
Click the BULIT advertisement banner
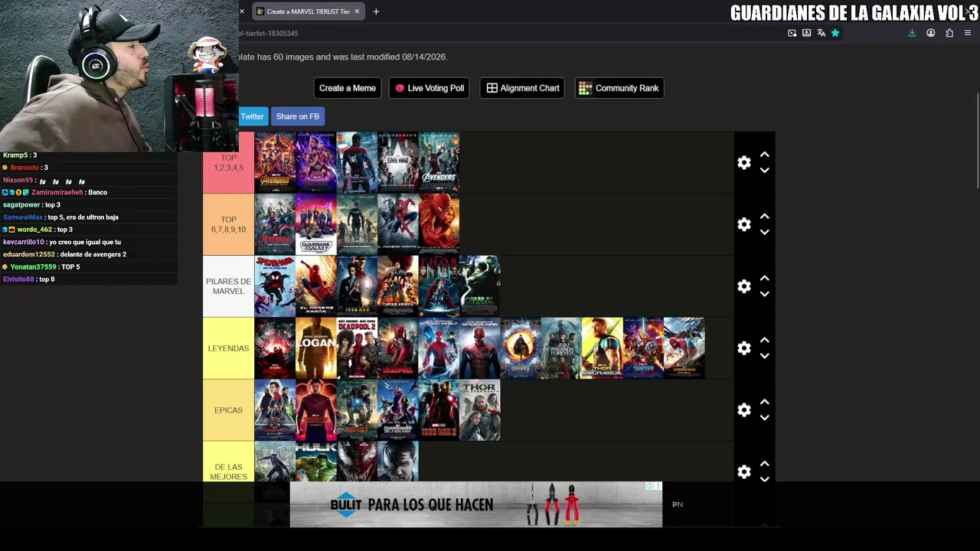[476, 504]
